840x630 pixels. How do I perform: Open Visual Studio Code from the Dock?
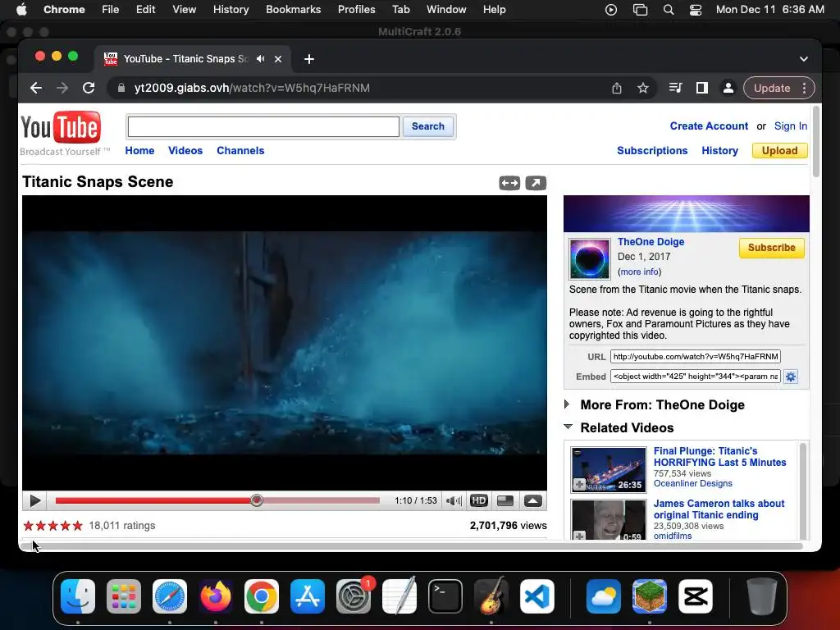536,596
